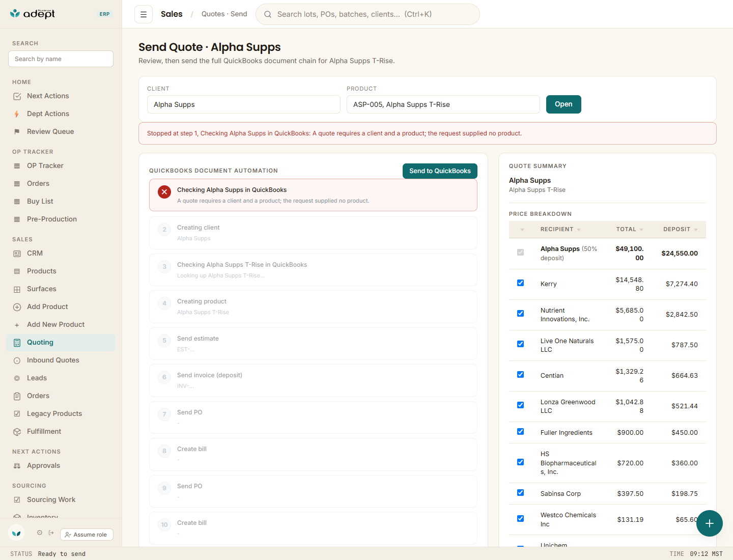Click the clipboard icon for Sales Orders

17,396
